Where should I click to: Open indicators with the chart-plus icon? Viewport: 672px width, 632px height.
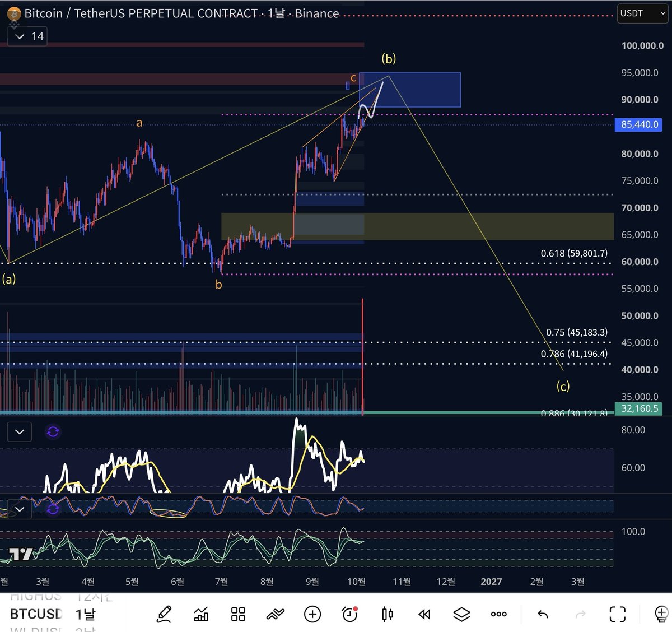(201, 615)
